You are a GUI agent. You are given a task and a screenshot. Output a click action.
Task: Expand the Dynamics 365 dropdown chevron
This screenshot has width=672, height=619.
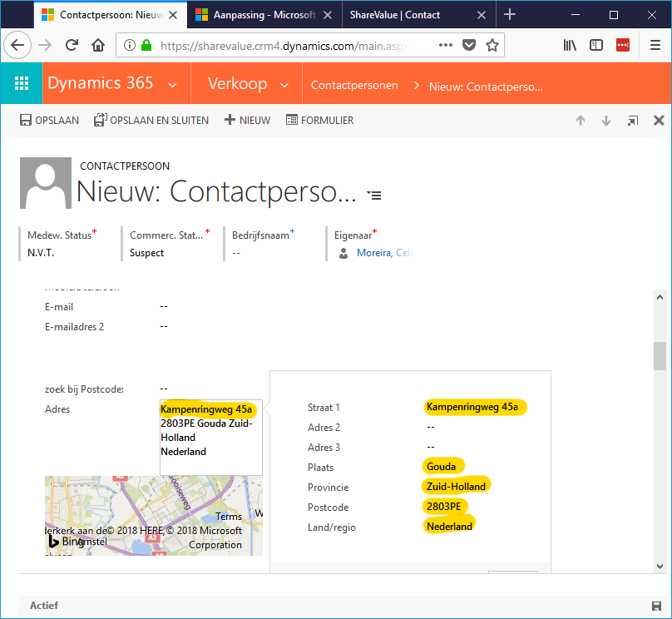coord(172,85)
